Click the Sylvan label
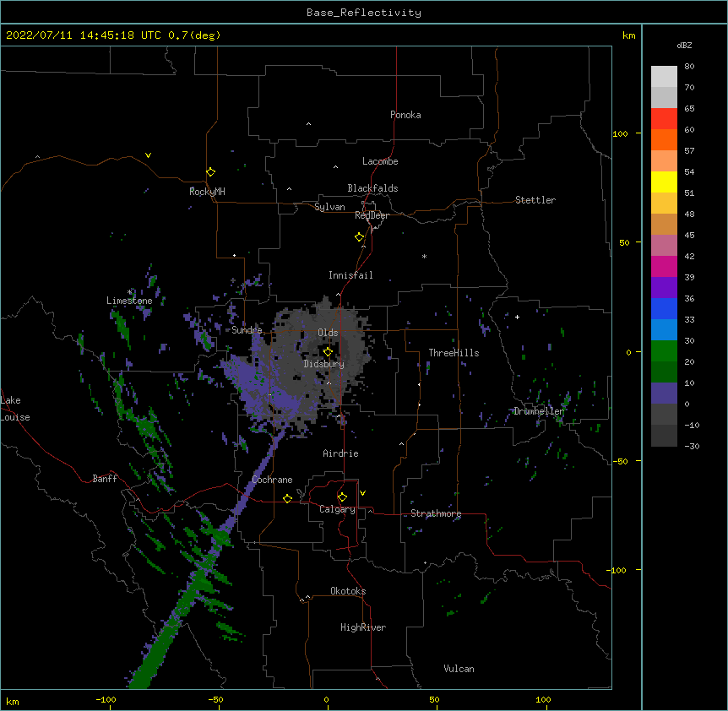Viewport: 728px width, 711px height. (x=329, y=207)
